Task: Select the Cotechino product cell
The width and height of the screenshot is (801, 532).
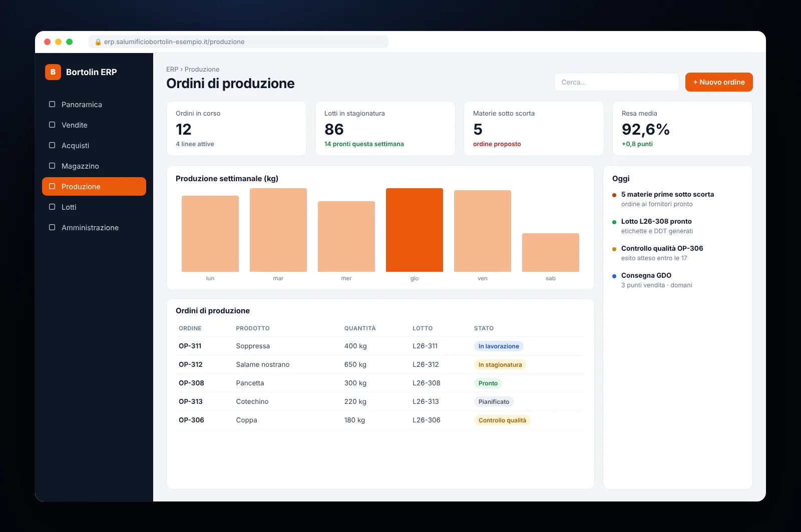Action: point(252,402)
